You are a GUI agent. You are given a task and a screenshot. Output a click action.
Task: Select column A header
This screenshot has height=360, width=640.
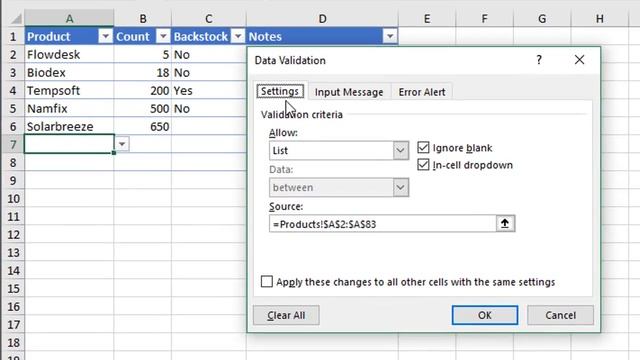[x=69, y=18]
